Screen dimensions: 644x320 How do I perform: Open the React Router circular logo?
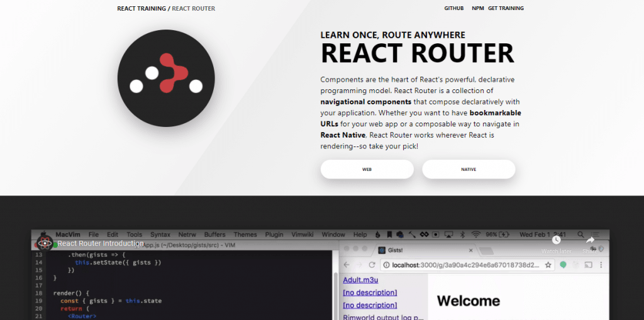[166, 78]
